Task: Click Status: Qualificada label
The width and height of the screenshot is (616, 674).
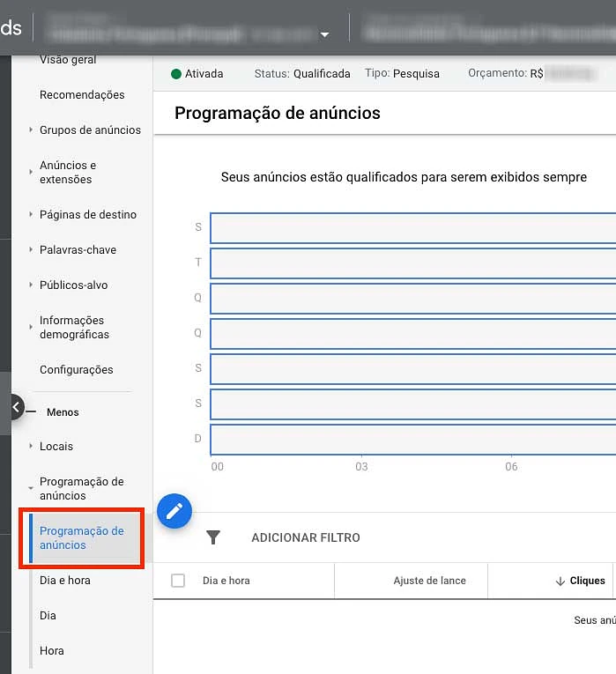Action: click(302, 74)
